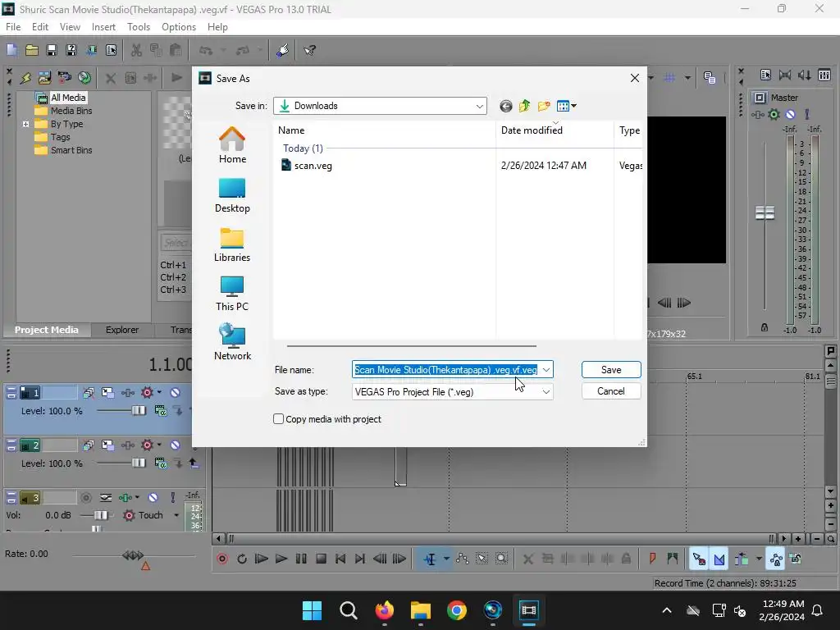Click Master FX green gear icon
The height and width of the screenshot is (630, 840).
click(x=774, y=114)
